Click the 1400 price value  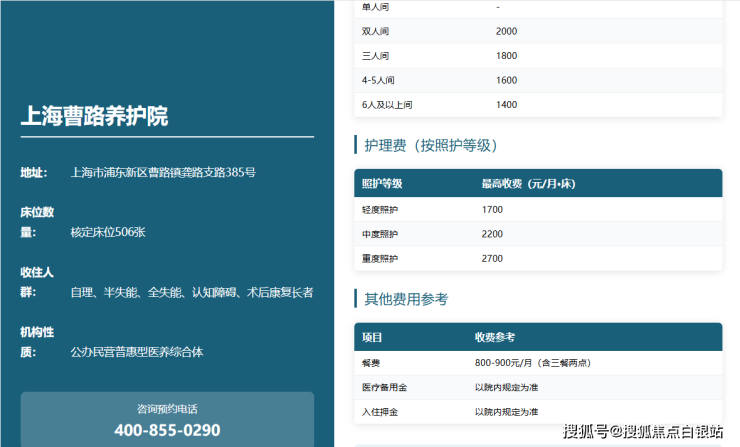[x=506, y=105]
